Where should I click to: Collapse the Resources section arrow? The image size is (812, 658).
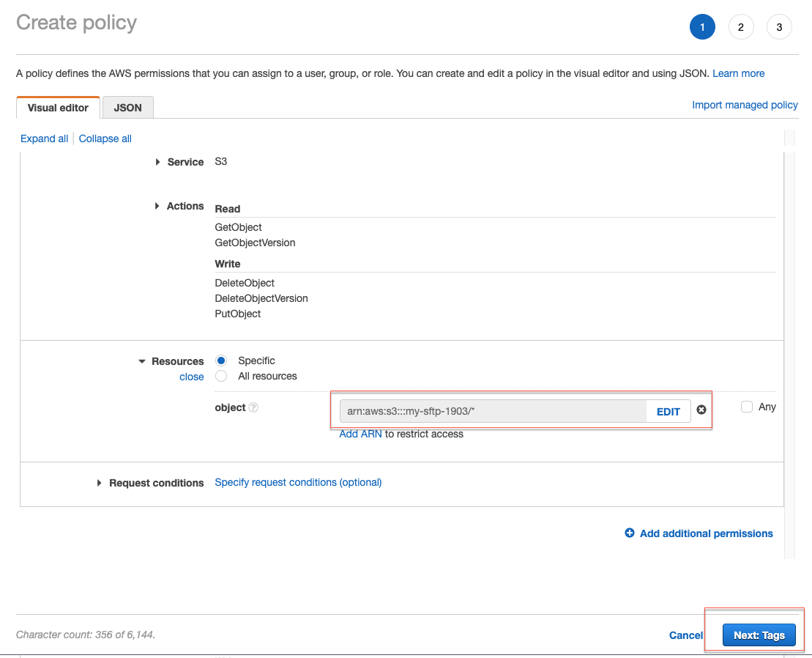pyautogui.click(x=142, y=362)
